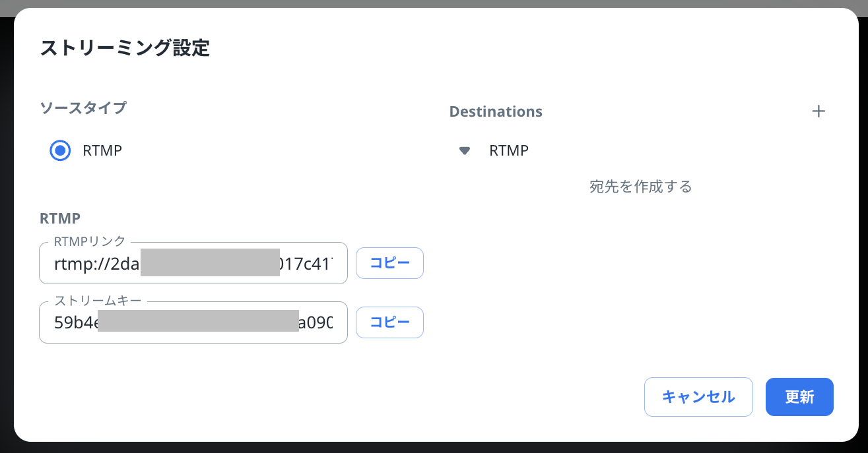Click the ストリームキー input field
Image resolution: width=868 pixels, height=453 pixels.
(193, 323)
